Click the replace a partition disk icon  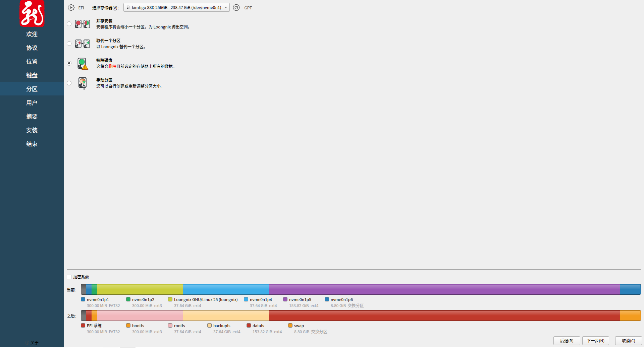pyautogui.click(x=83, y=44)
